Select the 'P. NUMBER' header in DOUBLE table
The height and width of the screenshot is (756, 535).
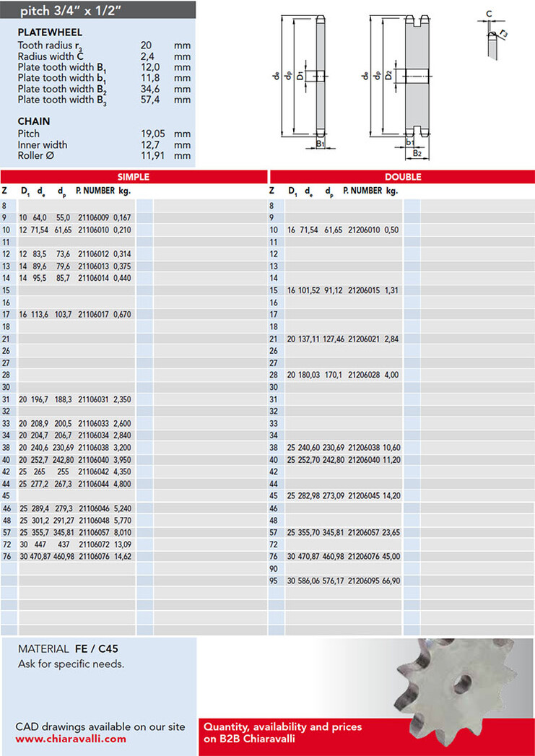click(363, 191)
